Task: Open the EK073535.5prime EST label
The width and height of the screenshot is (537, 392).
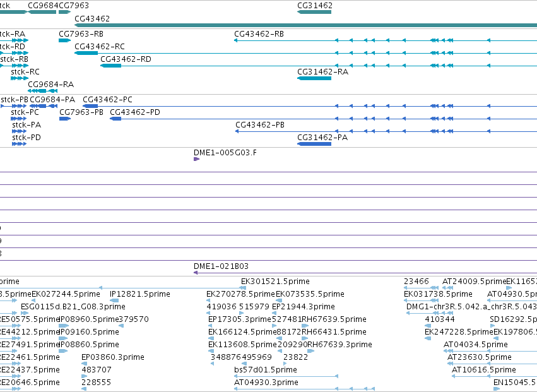Action: (310, 294)
